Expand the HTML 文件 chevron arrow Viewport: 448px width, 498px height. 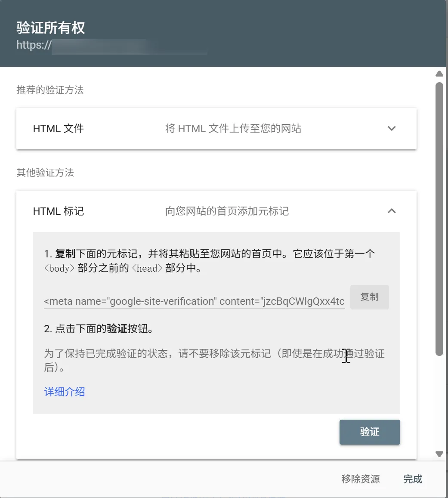pyautogui.click(x=391, y=129)
